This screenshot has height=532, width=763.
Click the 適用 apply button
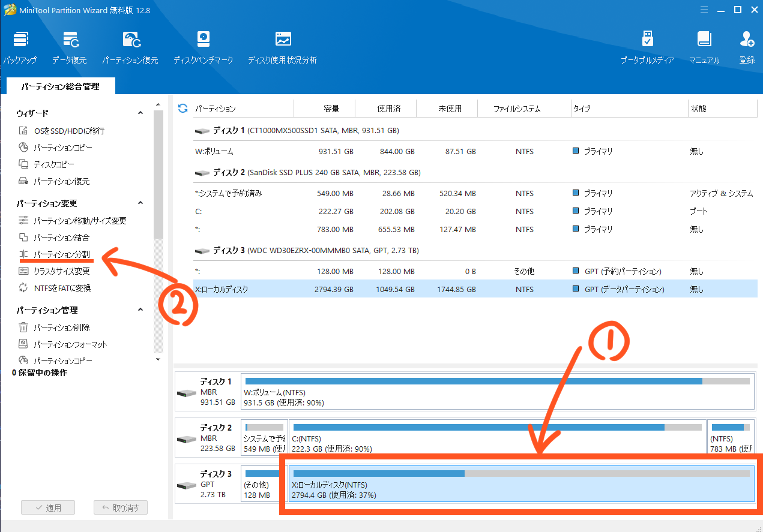(48, 507)
